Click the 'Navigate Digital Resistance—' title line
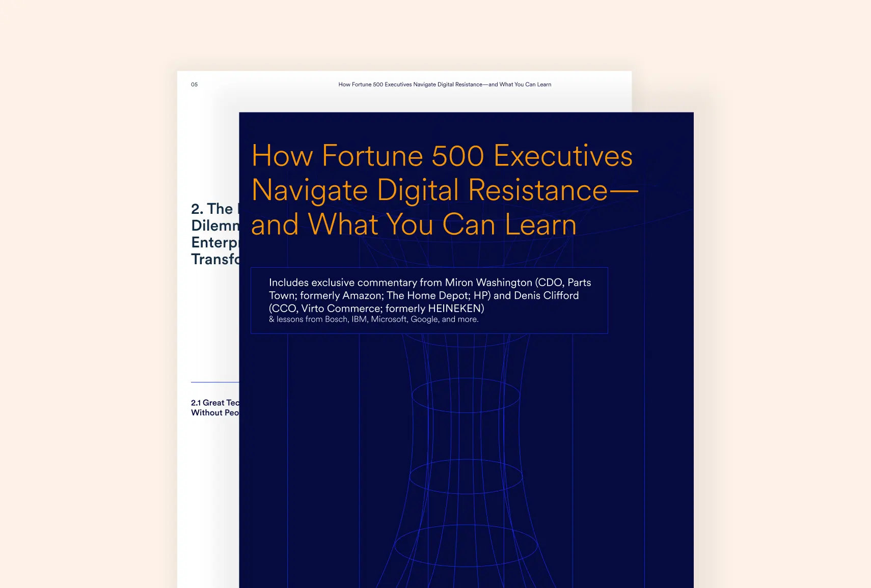This screenshot has height=588, width=871. [445, 190]
